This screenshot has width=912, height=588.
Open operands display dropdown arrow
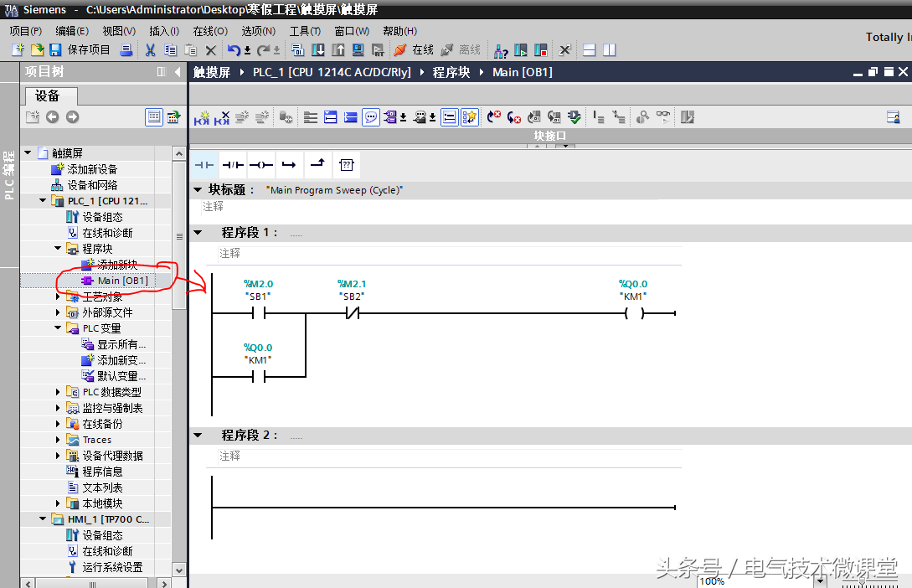[x=403, y=118]
